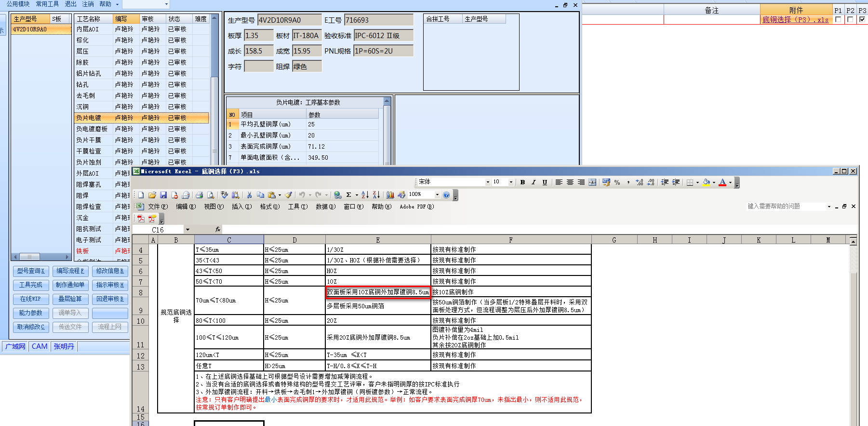Image resolution: width=868 pixels, height=426 pixels.
Task: Open the 底铜选择（P3）.xls attachment link
Action: (795, 20)
